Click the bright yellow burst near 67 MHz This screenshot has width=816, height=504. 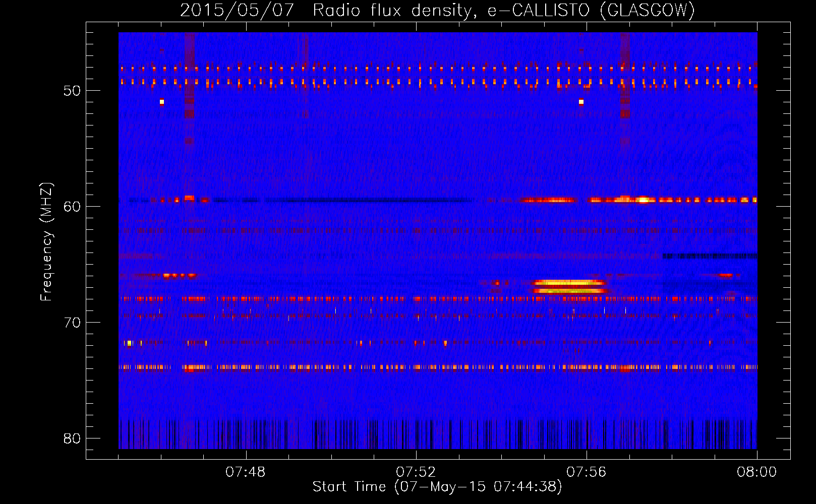[x=570, y=286]
